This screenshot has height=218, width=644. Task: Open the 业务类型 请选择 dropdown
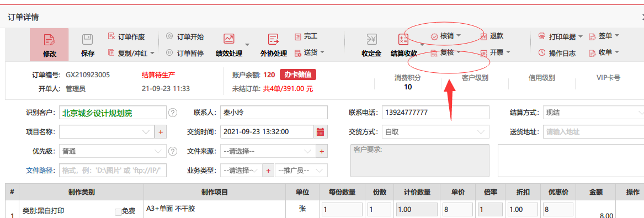[242, 171]
